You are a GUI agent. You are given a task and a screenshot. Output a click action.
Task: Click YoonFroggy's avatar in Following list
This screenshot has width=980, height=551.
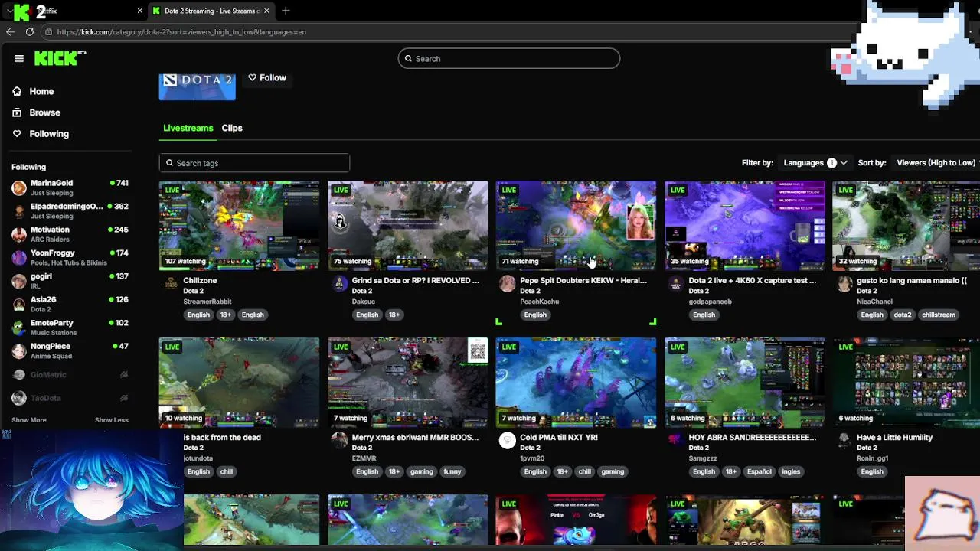coord(19,257)
